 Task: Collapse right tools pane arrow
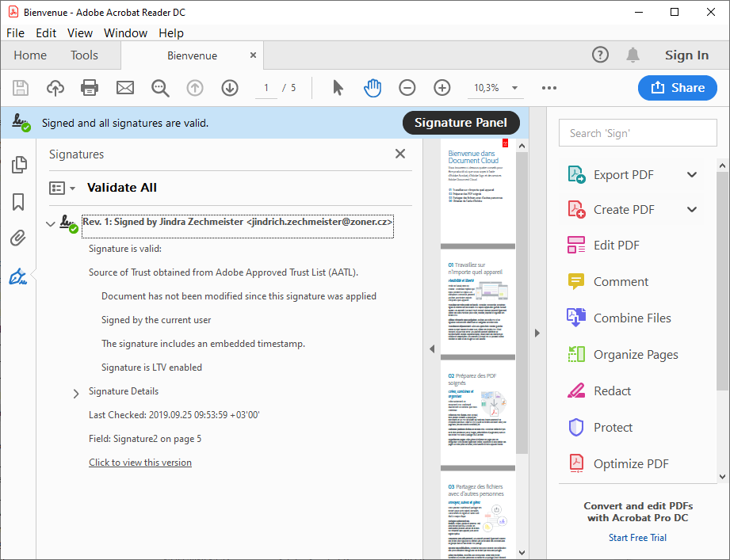(537, 333)
